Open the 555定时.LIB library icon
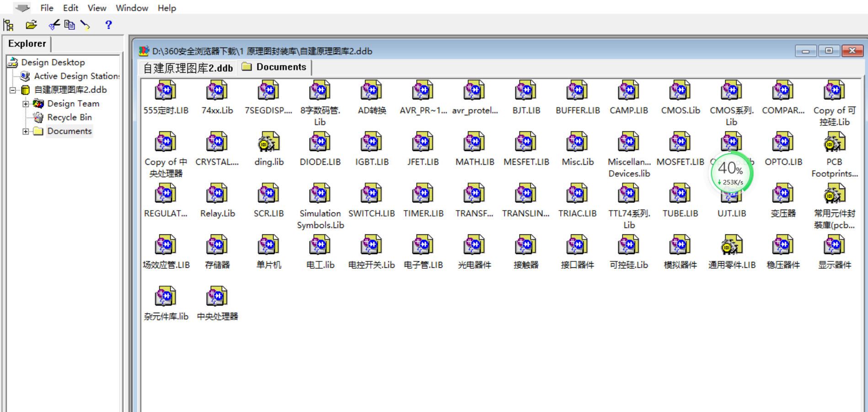This screenshot has height=412, width=868. point(166,91)
